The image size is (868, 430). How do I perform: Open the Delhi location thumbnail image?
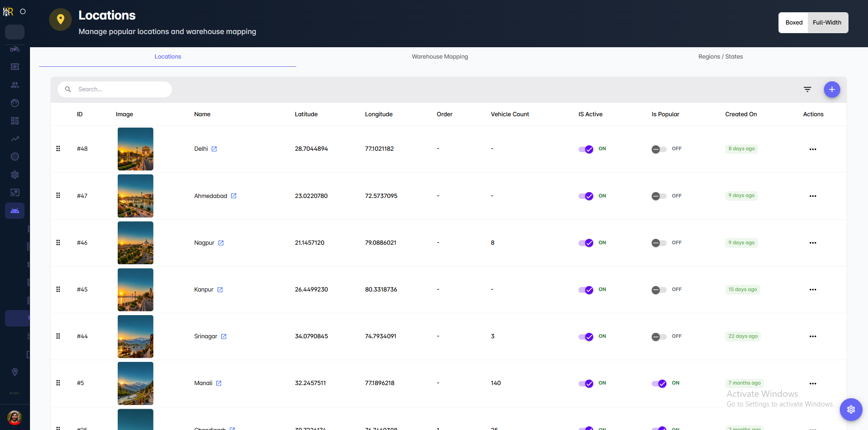pyautogui.click(x=135, y=149)
